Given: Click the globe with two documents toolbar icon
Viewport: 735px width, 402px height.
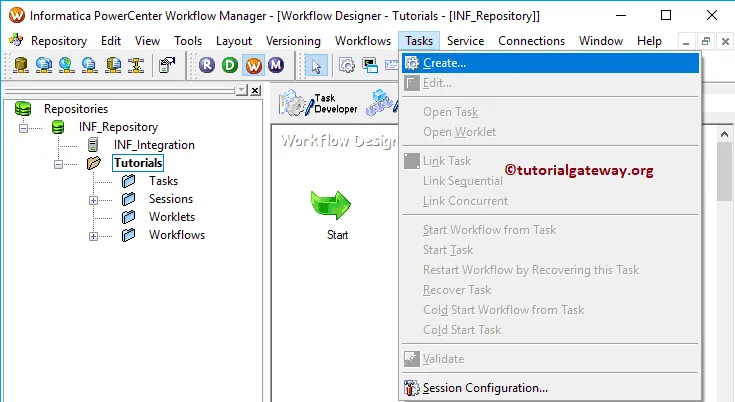Looking at the screenshot, I should [44, 65].
